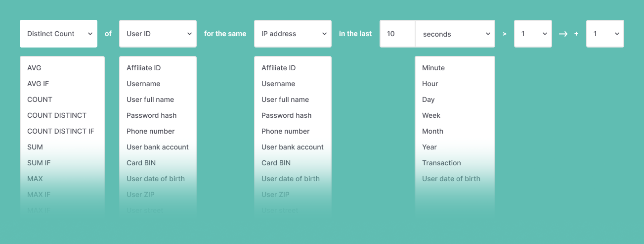Choose Card BIN in the IP address list
Screen dimensions: 644x244
[276, 163]
